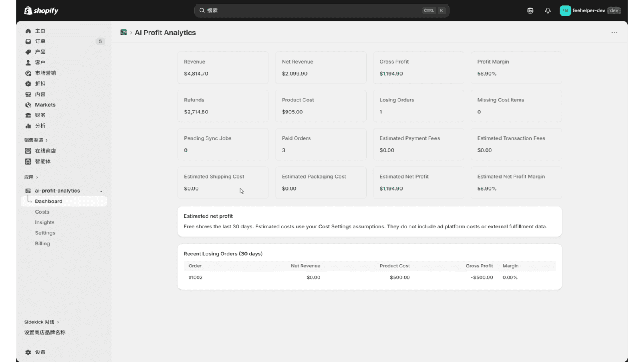Click the marketing target icon
Image resolution: width=644 pixels, height=362 pixels.
point(28,73)
